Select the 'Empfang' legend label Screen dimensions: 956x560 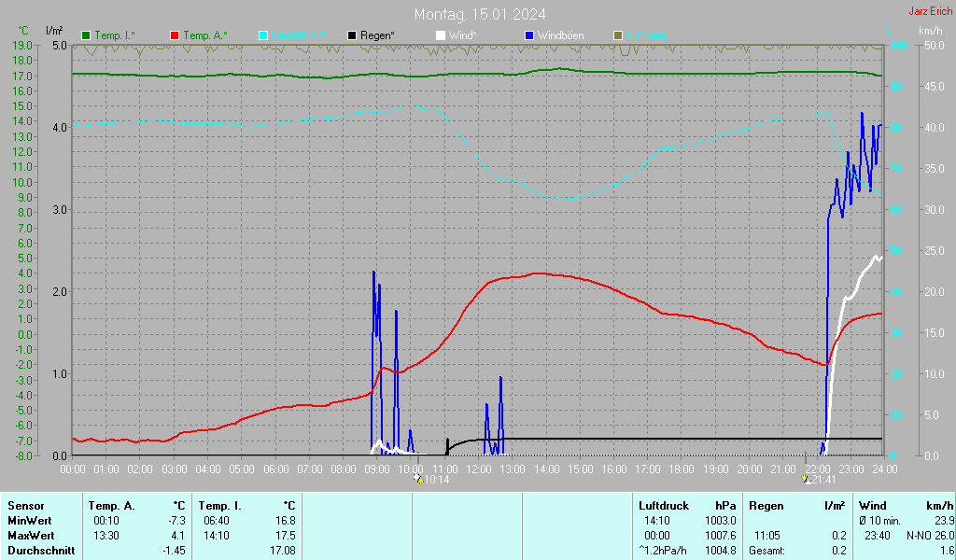(646, 36)
